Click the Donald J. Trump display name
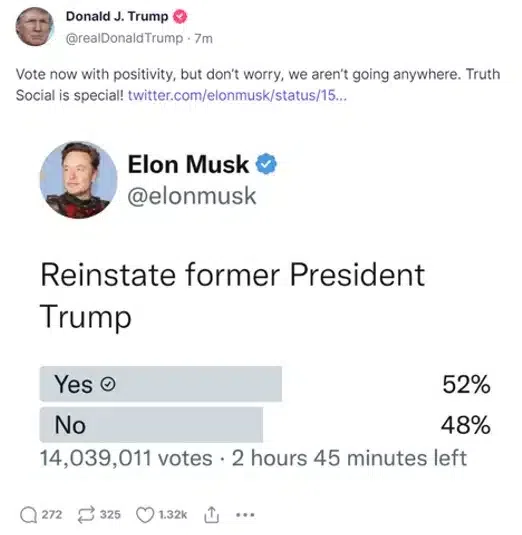The image size is (522, 535). [117, 16]
